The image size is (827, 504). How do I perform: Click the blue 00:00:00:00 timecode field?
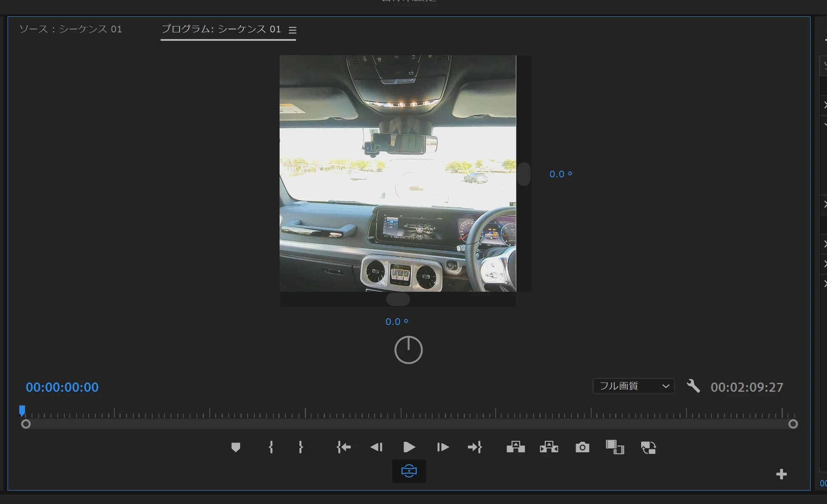click(62, 387)
